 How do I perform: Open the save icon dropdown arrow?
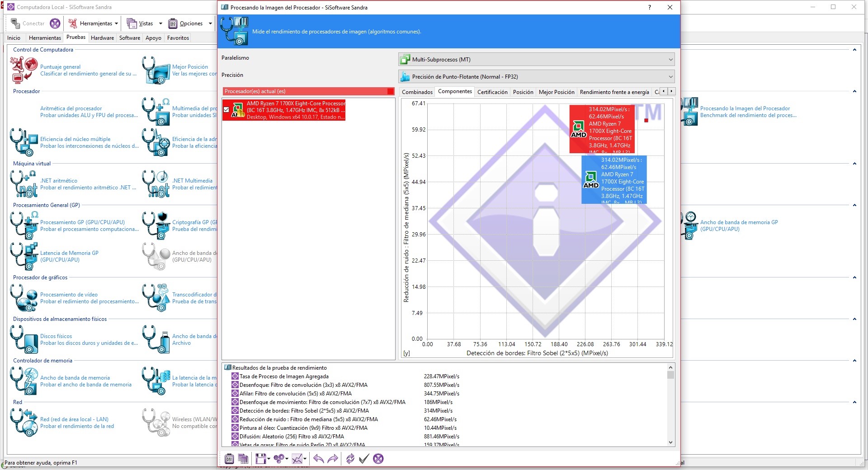(x=269, y=459)
